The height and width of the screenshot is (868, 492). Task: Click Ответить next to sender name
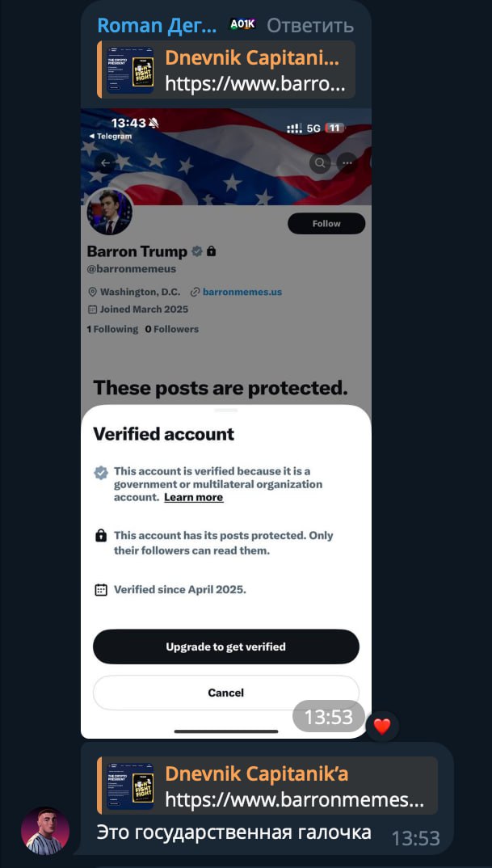(x=310, y=26)
